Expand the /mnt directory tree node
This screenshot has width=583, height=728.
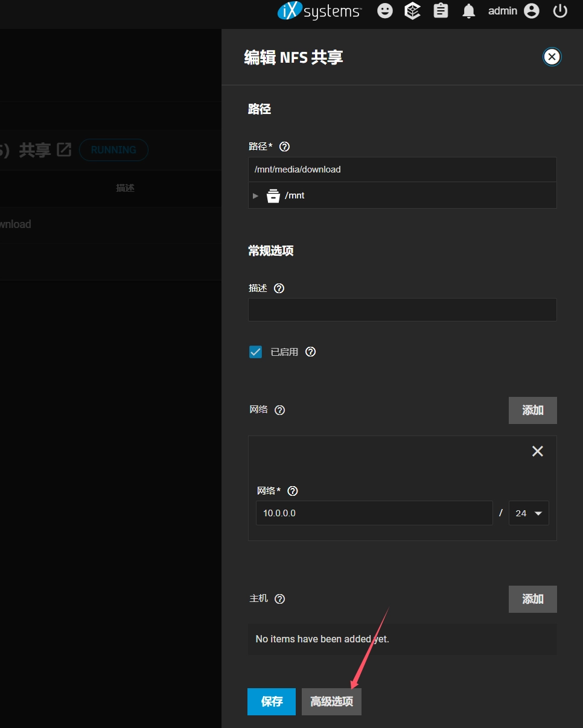point(256,196)
